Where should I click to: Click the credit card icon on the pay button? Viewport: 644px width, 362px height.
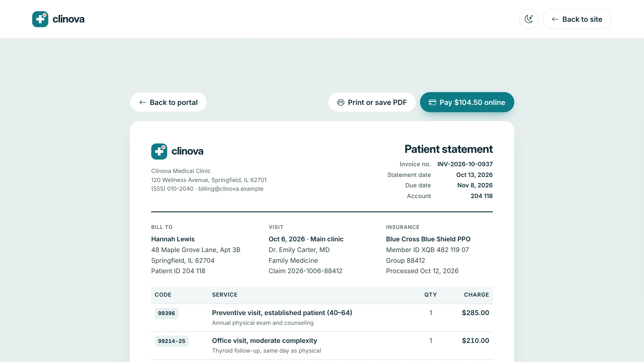pos(433,103)
